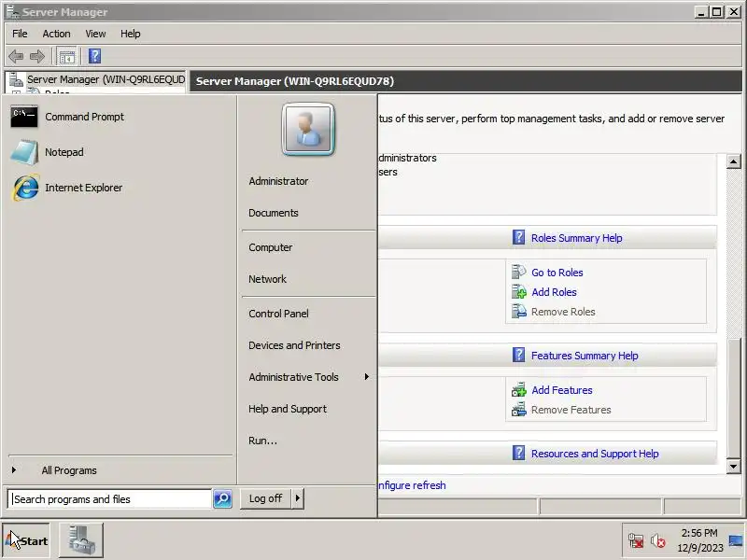Viewport: 747px width, 560px height.
Task: Click the Add Roles icon
Action: tap(518, 291)
